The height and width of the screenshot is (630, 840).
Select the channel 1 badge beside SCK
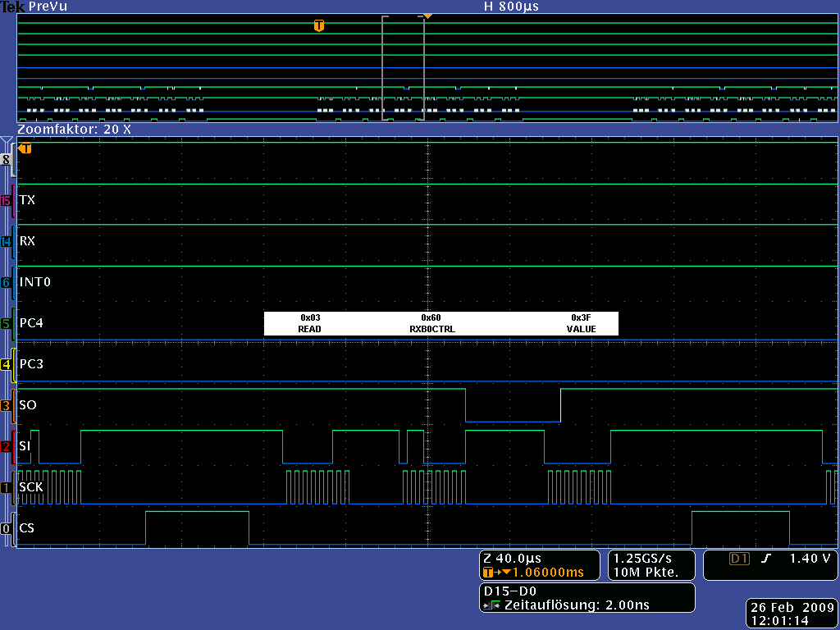pos(6,487)
